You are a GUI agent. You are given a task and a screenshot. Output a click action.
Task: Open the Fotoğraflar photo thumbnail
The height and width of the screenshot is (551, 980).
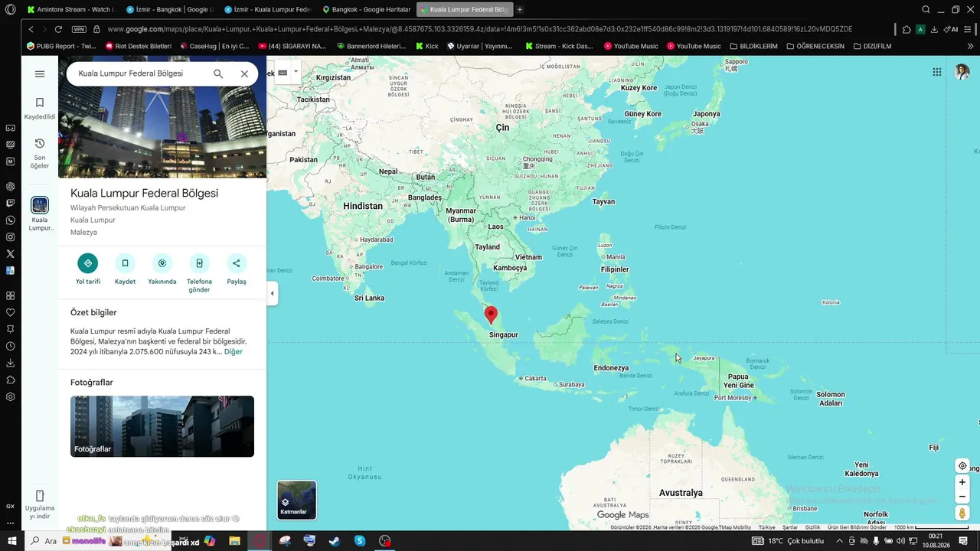coord(162,426)
